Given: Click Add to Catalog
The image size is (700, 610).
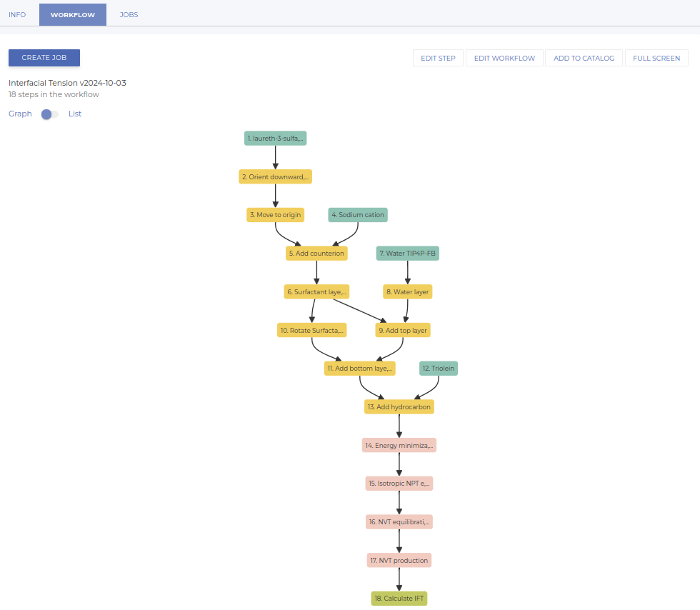Looking at the screenshot, I should click(x=584, y=58).
